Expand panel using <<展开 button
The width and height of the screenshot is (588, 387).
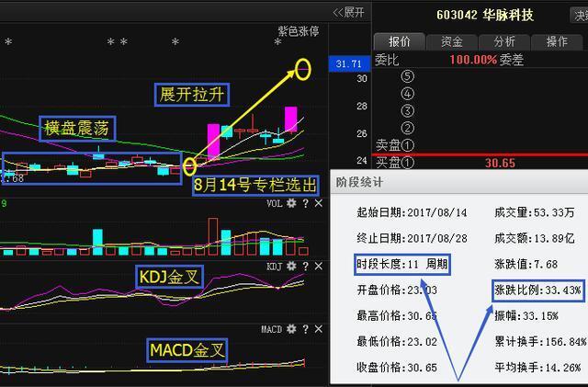[x=349, y=12]
